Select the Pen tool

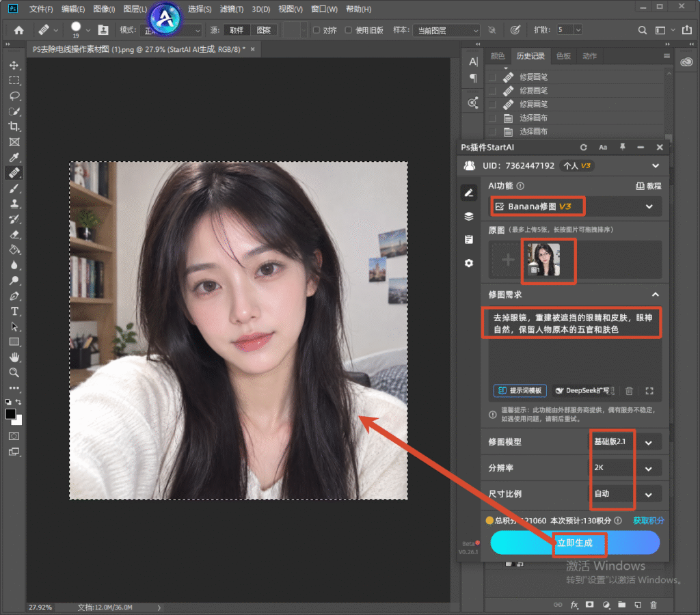14,296
